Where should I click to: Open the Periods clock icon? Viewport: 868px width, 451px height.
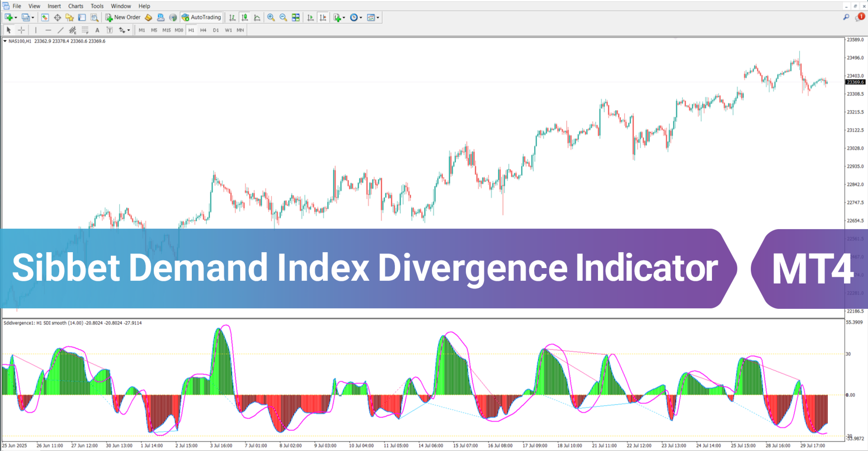coord(354,18)
